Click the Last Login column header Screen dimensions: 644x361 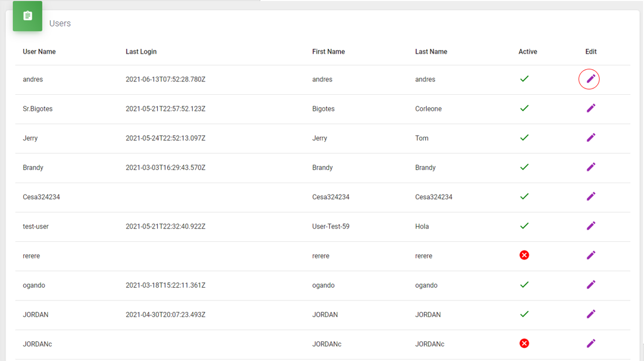141,51
